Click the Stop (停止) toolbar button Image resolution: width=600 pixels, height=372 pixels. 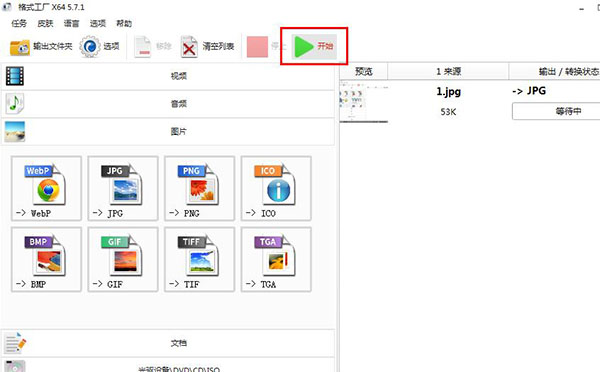(266, 46)
